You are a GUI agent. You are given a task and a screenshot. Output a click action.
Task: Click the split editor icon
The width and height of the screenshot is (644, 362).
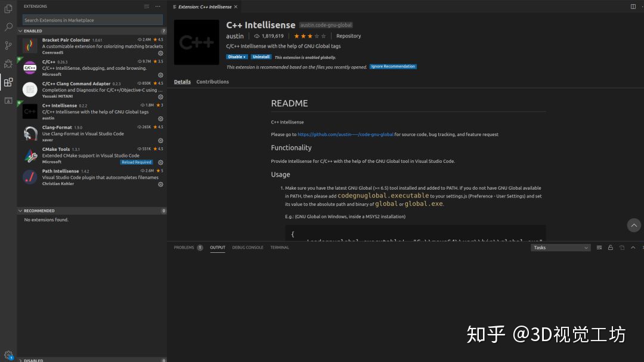click(x=633, y=7)
